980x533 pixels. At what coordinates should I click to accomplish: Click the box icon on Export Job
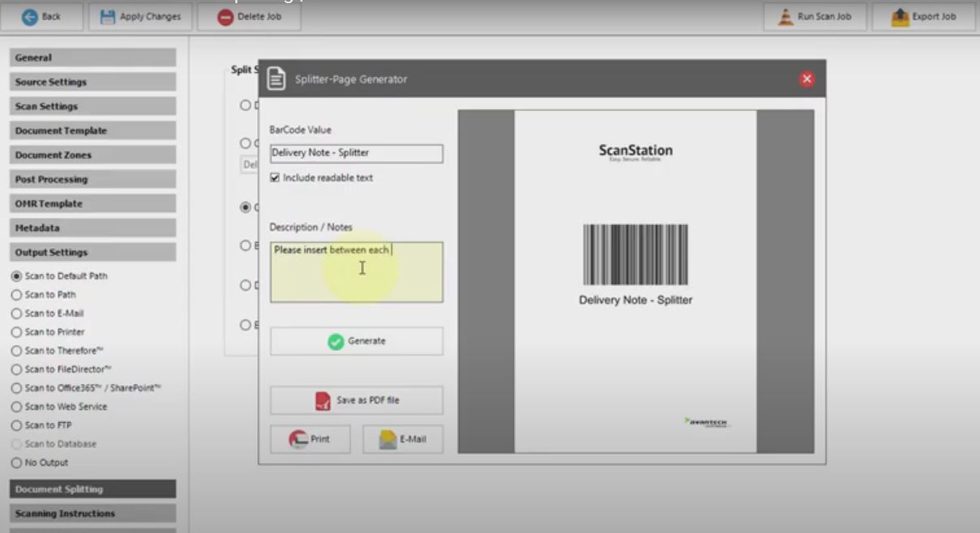(x=901, y=17)
